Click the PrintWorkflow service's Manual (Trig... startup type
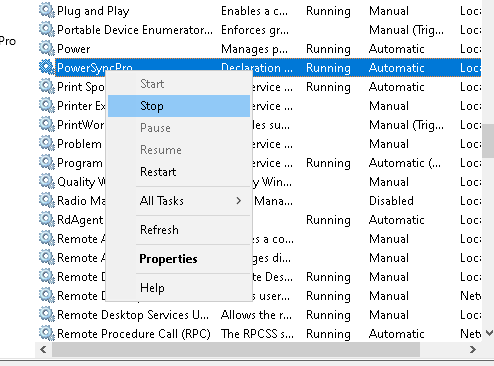Image resolution: width=494 pixels, height=366 pixels. 406,125
